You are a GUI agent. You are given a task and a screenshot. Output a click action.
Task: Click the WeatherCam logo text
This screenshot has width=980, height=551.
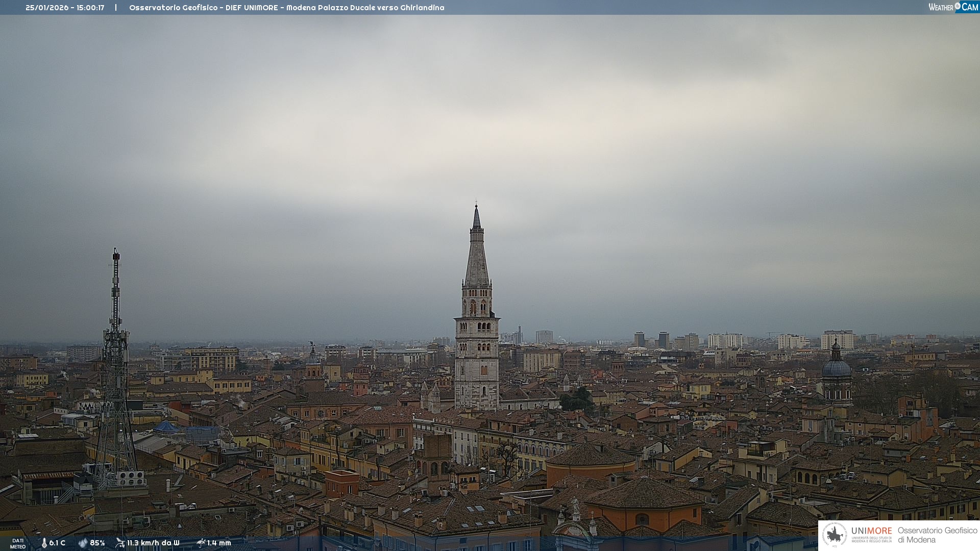coord(941,7)
